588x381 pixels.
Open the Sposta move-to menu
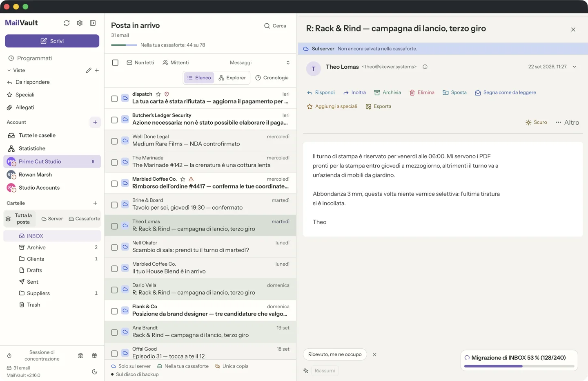point(454,92)
